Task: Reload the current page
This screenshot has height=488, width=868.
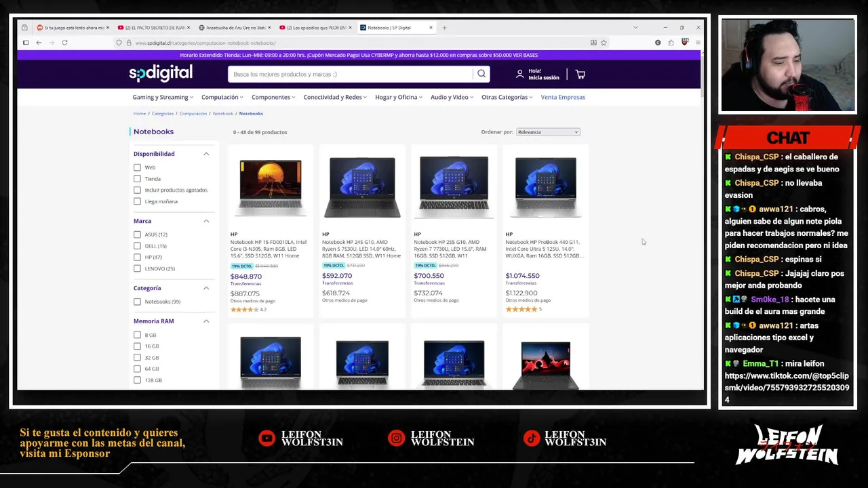Action: (x=64, y=43)
